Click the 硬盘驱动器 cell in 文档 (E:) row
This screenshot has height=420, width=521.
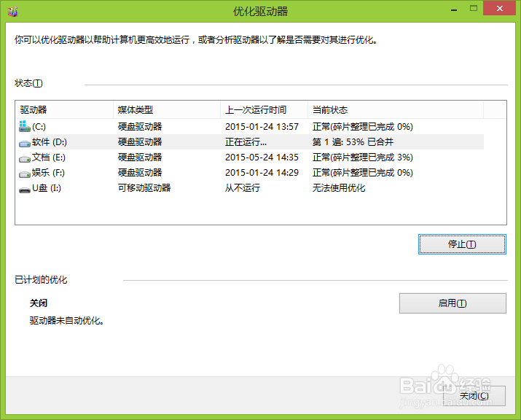pos(140,157)
